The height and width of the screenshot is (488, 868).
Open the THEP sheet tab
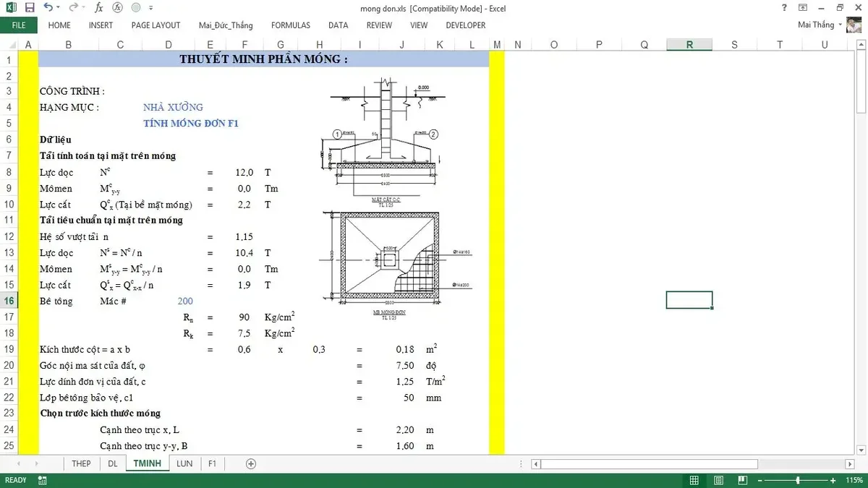[81, 463]
